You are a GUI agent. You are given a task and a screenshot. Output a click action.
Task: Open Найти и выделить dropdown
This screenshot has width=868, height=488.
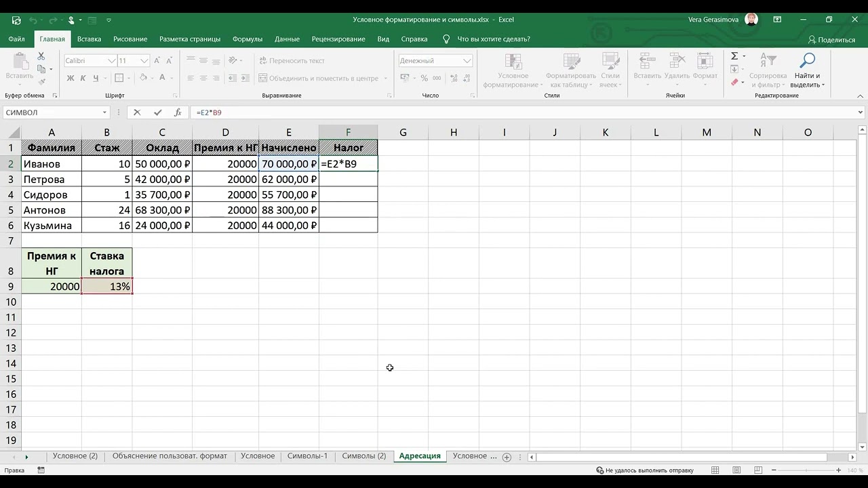(807, 70)
